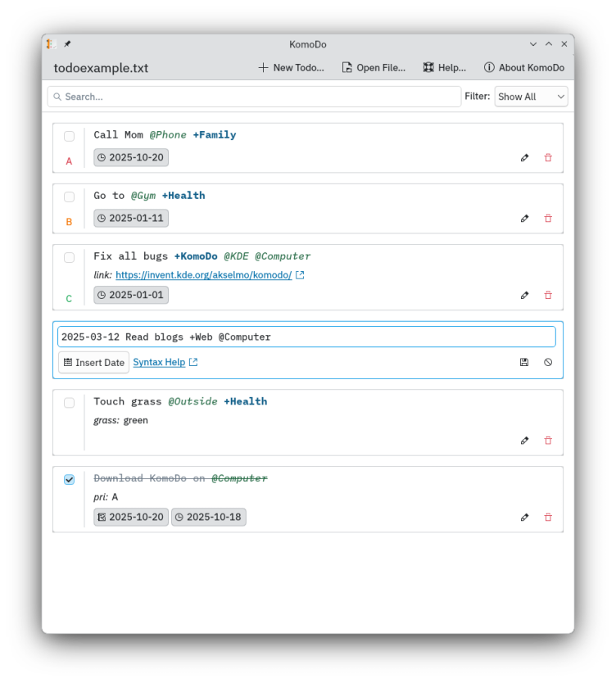Tick the Touch grass checkbox

(x=69, y=402)
